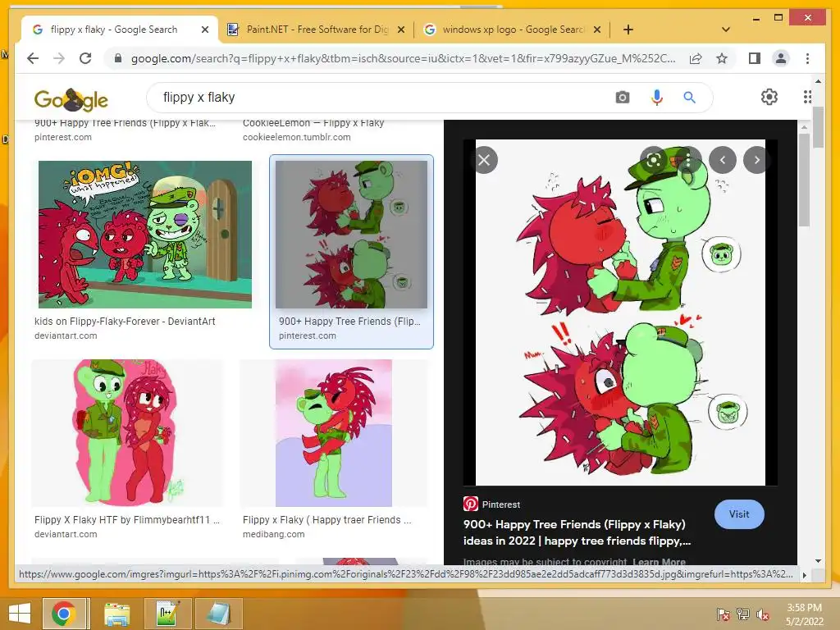
Task: Click the Action Center flag icon
Action: (723, 614)
